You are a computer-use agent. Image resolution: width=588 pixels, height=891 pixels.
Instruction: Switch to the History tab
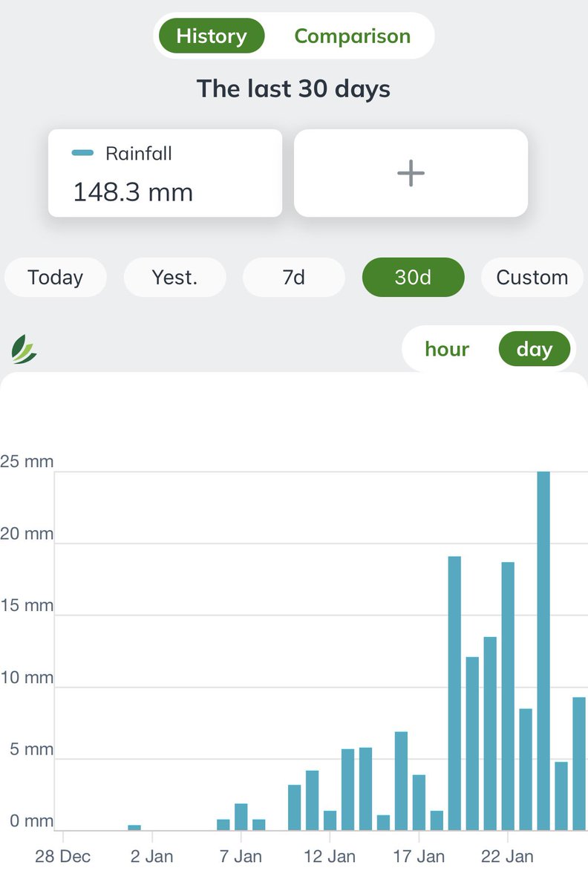pyautogui.click(x=212, y=36)
